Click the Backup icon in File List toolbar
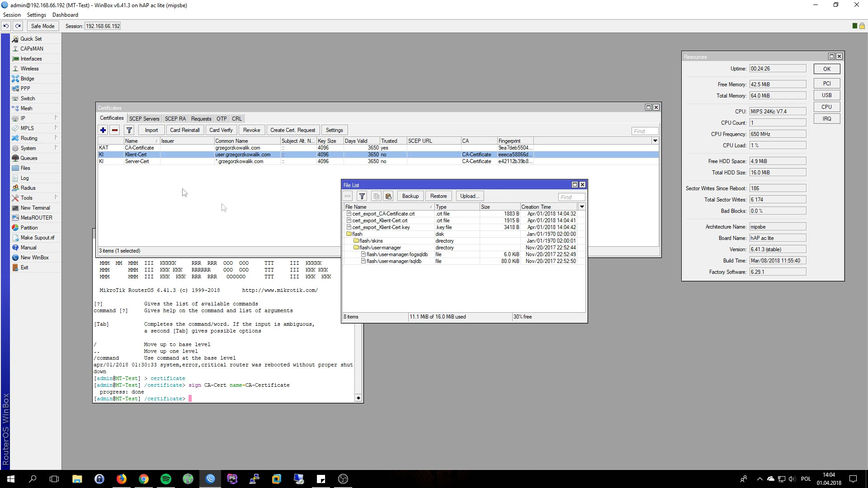Image resolution: width=868 pixels, height=488 pixels. click(x=411, y=196)
